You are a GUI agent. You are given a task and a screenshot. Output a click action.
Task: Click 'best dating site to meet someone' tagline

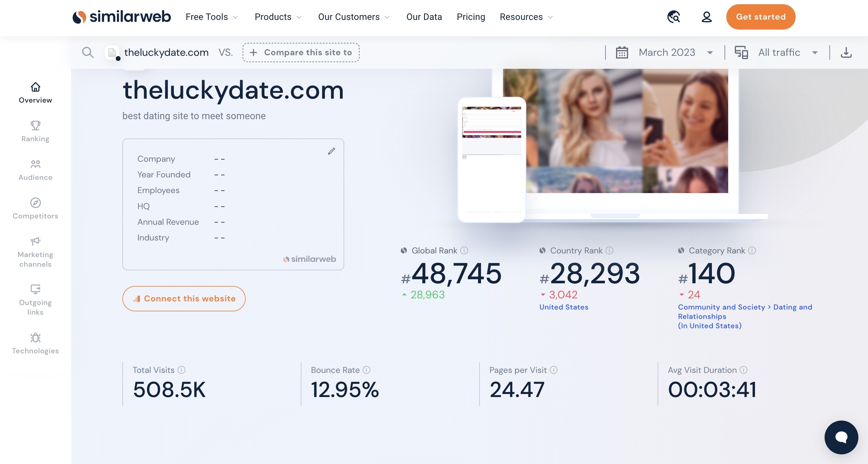tap(194, 116)
